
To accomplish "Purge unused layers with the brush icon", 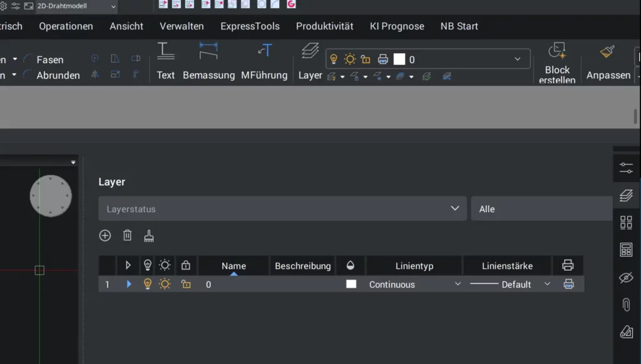I will point(149,236).
